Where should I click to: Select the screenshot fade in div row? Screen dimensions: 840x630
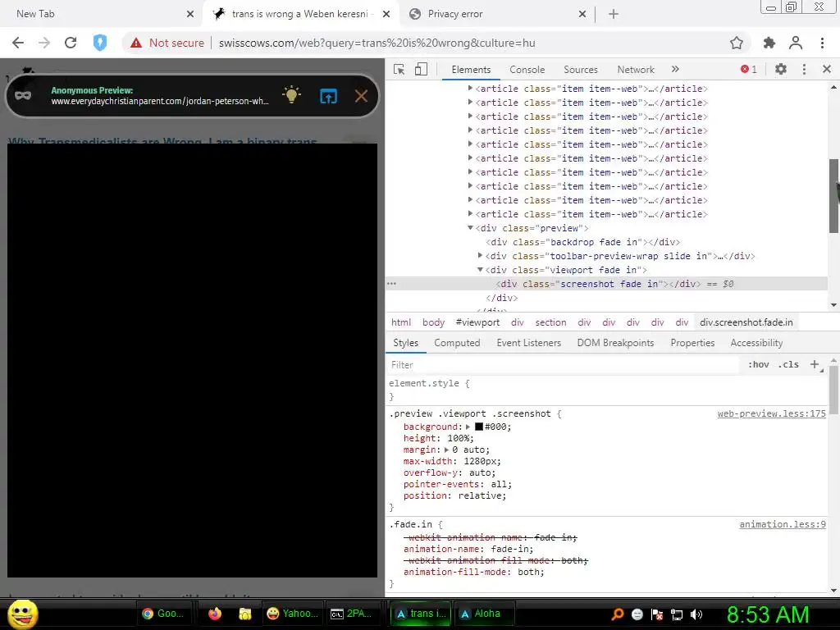pos(606,283)
